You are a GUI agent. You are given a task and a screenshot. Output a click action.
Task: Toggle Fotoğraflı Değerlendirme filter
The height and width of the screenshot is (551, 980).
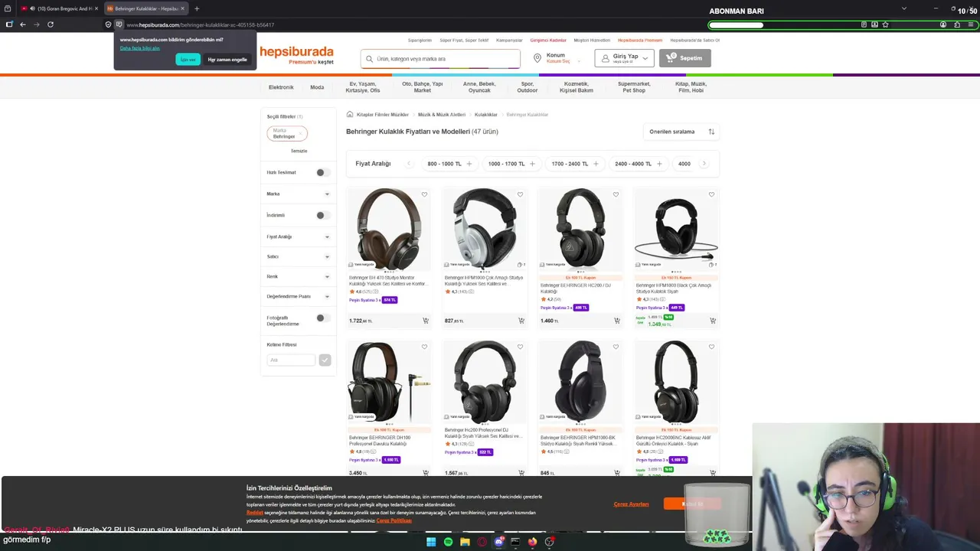[x=322, y=318]
